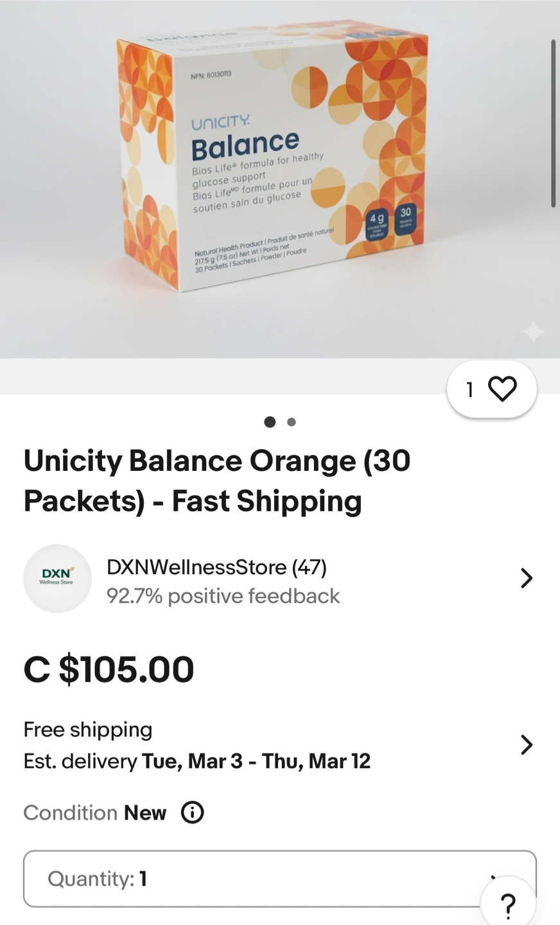Open the DXNWellnessStore (47) seller name

pos(216,567)
